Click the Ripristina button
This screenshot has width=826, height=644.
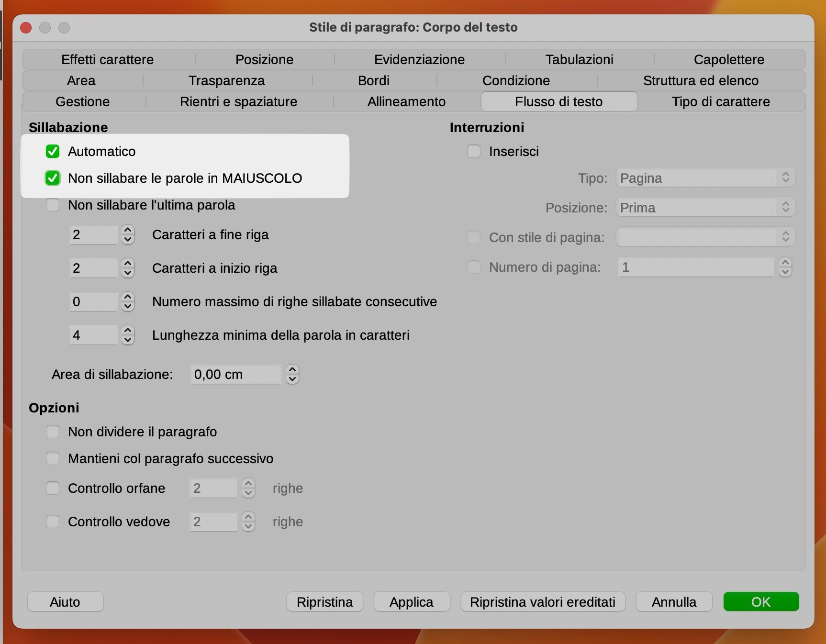click(325, 602)
